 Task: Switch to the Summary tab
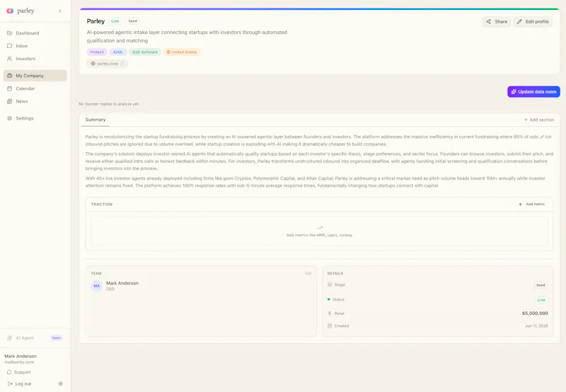(96, 120)
